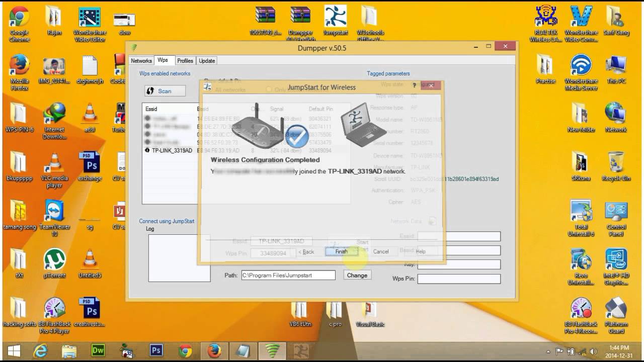Open Internet Download Manager desktop icon

coord(54,122)
